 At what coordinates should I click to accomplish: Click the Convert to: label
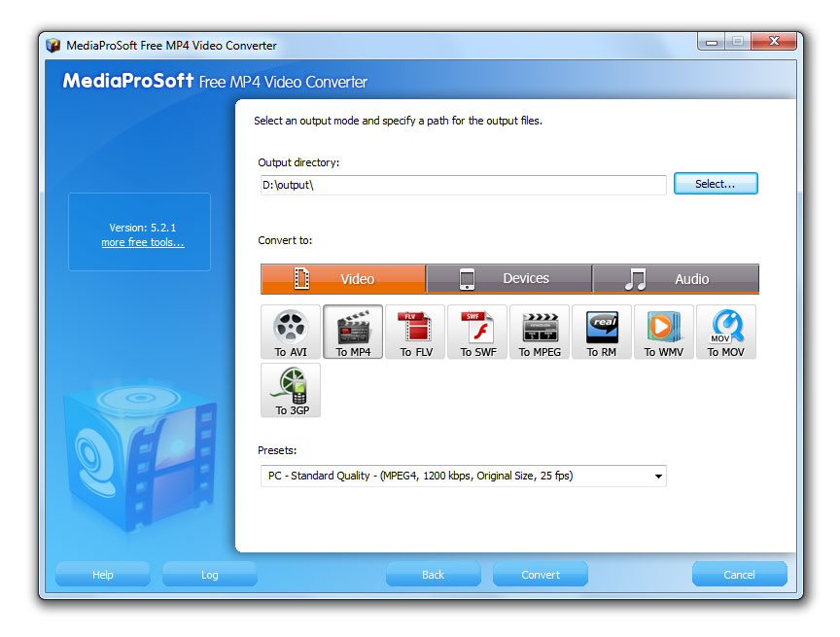[285, 240]
